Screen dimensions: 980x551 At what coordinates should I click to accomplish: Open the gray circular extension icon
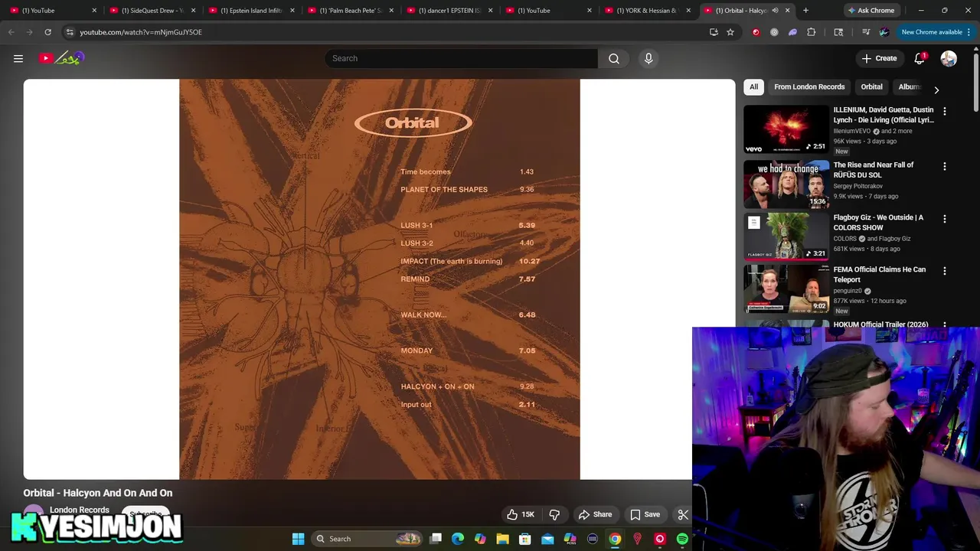point(774,32)
